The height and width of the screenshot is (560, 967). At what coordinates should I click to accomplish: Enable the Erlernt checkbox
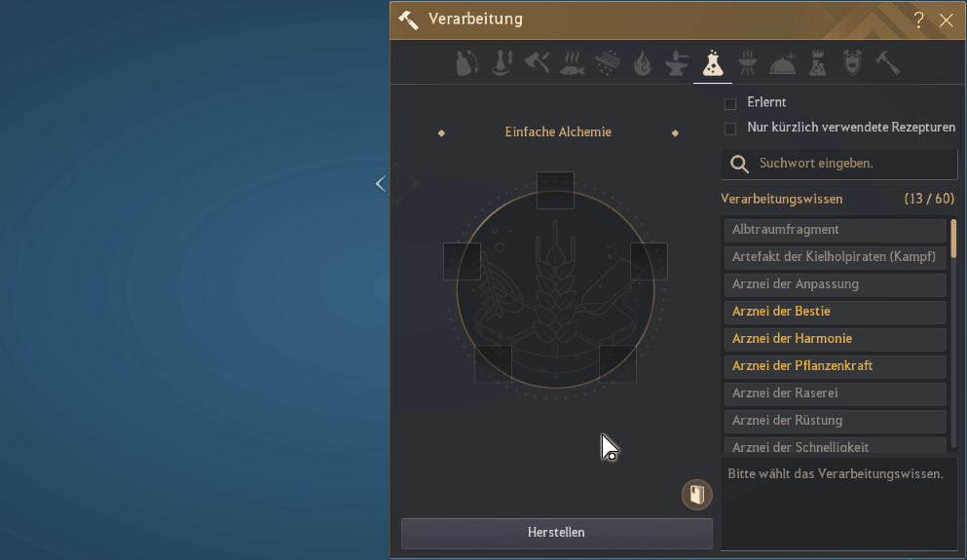[730, 103]
